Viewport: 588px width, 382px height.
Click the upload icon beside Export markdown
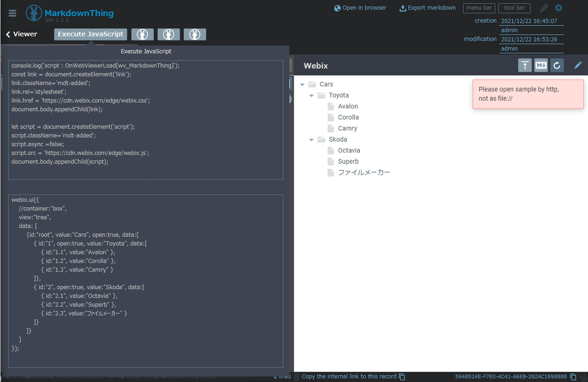tap(403, 8)
